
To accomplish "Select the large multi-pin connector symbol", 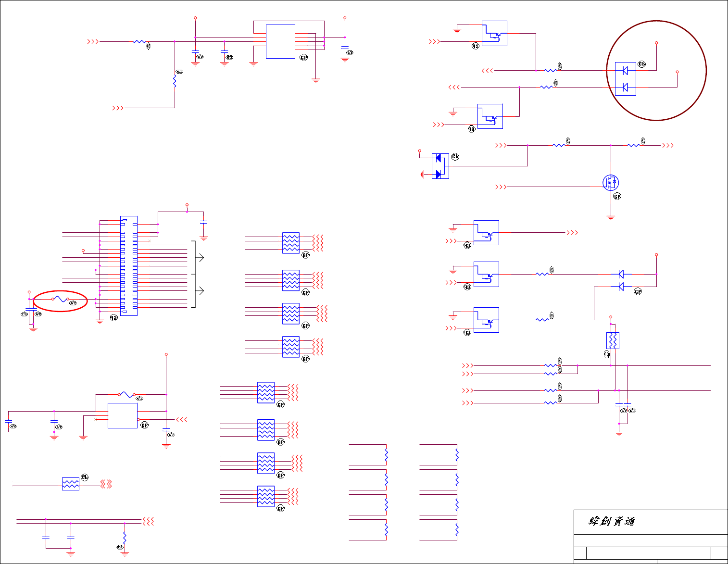I will (129, 266).
